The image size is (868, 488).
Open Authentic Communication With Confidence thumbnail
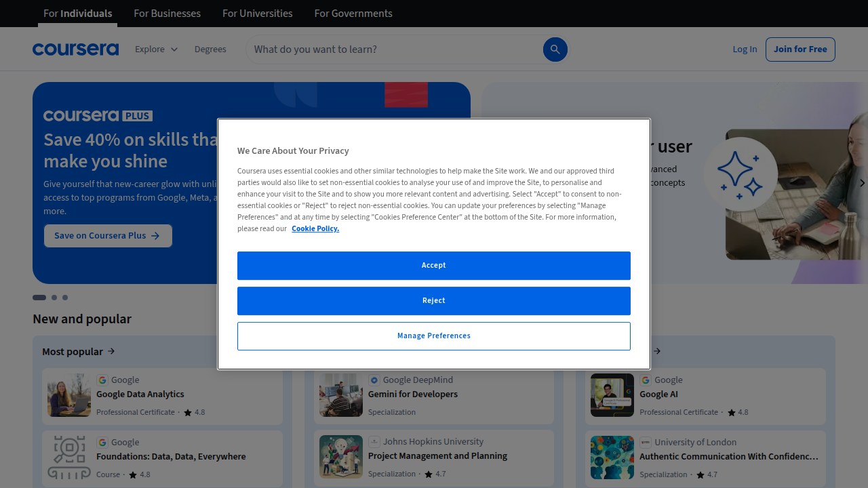[x=612, y=457]
